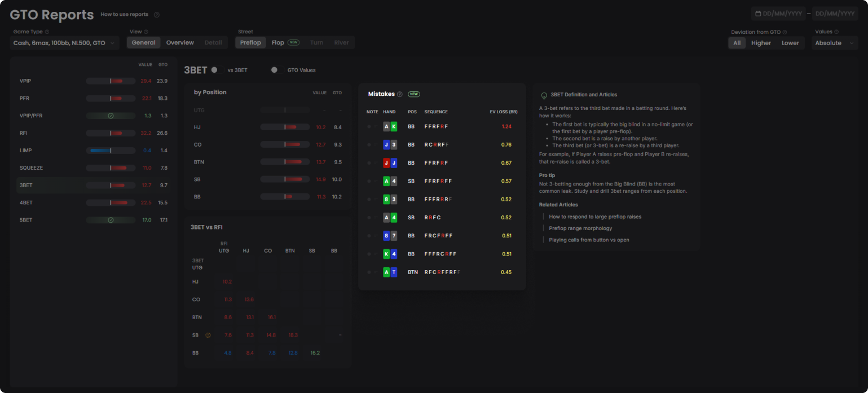Click the help icon beside How to use reports
This screenshot has width=868, height=393.
pos(157,15)
